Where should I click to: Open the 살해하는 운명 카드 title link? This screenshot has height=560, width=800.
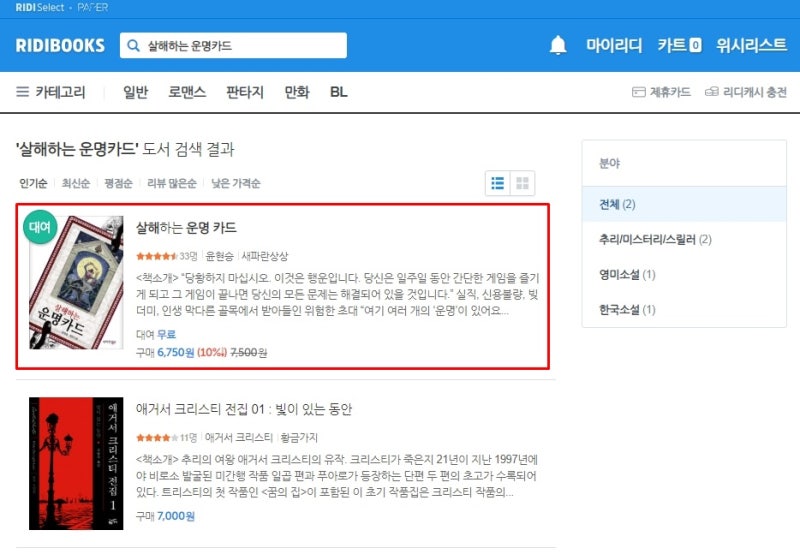click(x=186, y=228)
